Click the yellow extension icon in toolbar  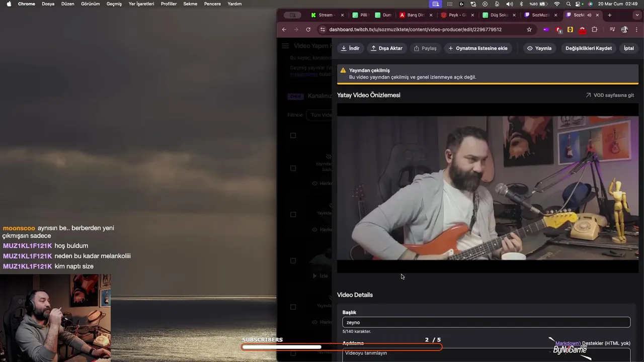pos(570,30)
